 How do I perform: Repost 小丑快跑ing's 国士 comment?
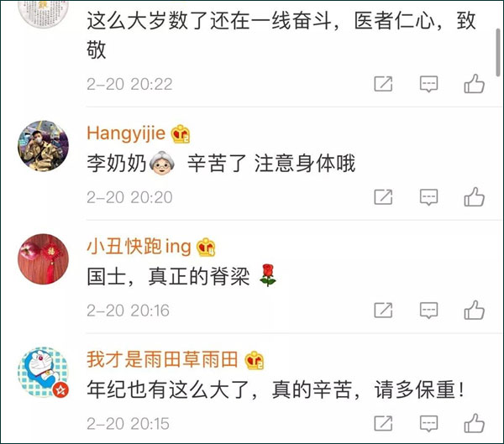pyautogui.click(x=383, y=310)
